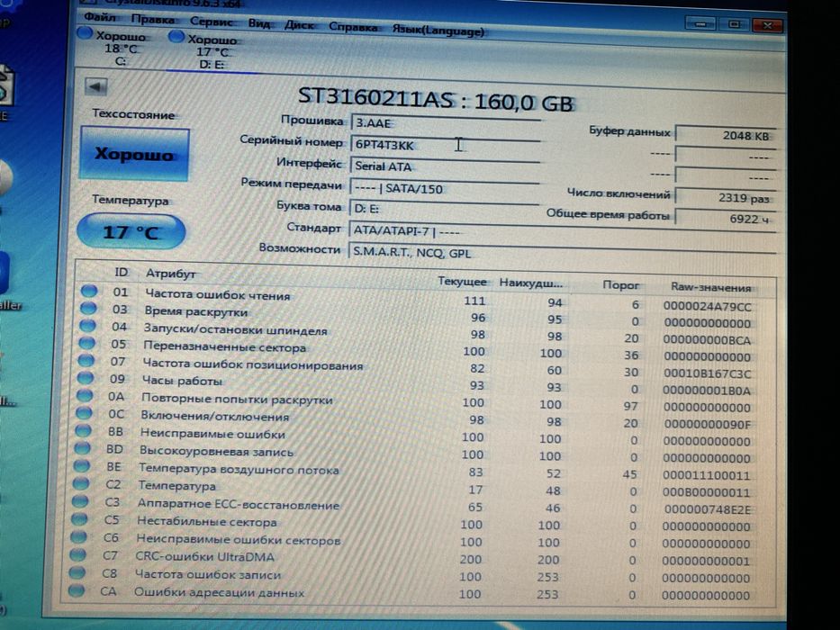This screenshot has height=630, width=840.
Task: Click raw value 00000000090F
Action: pos(707,424)
